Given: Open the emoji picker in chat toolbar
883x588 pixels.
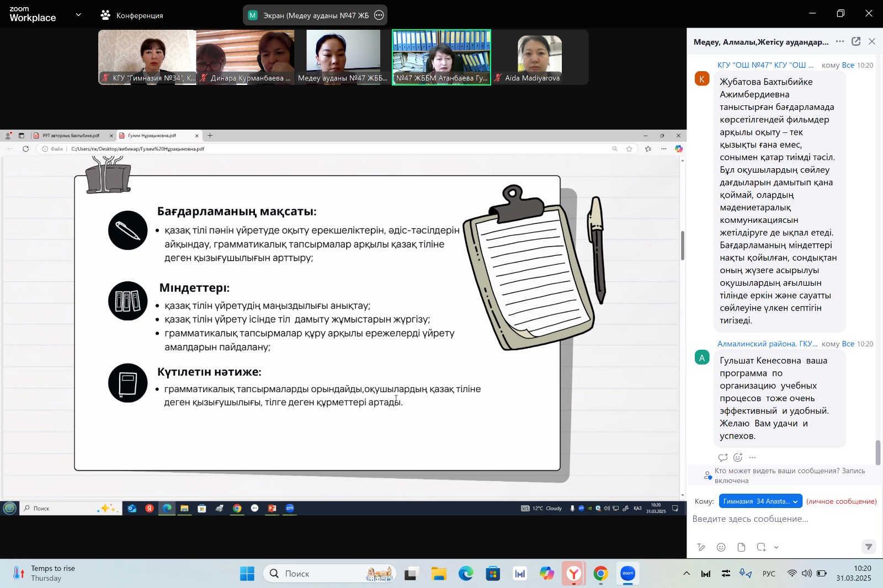Looking at the screenshot, I should (x=721, y=547).
